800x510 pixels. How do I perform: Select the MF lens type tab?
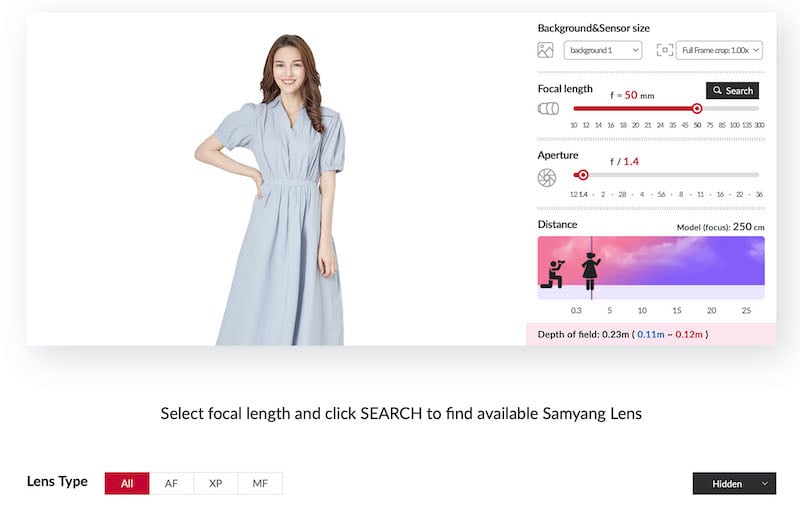(260, 483)
